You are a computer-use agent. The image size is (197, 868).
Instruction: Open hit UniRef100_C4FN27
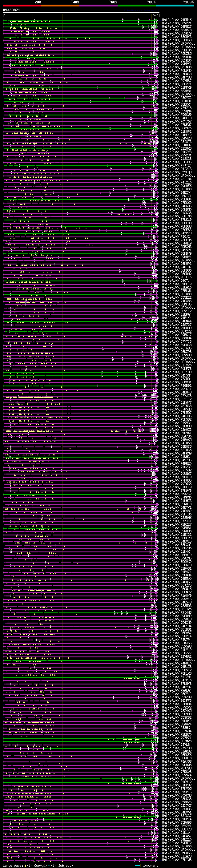point(177,26)
